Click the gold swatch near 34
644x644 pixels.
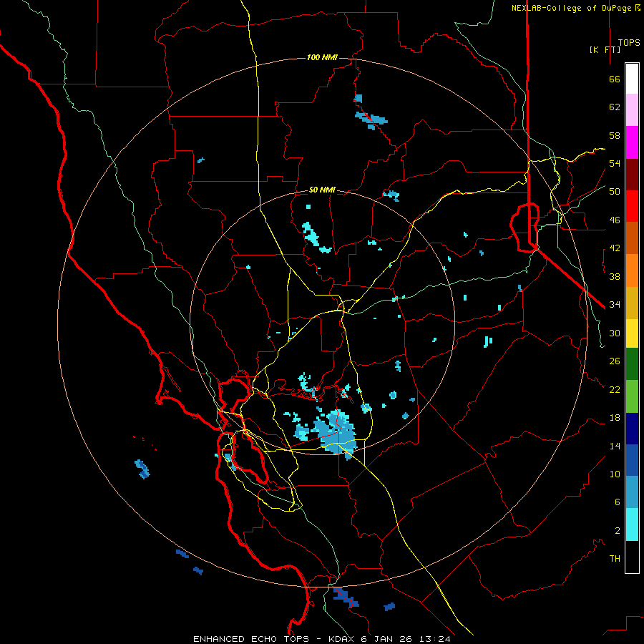[x=632, y=303]
